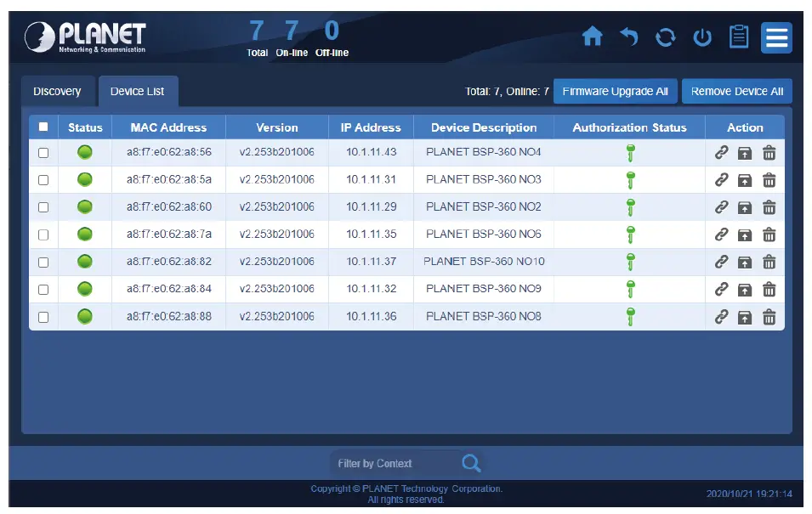The height and width of the screenshot is (514, 812).
Task: Toggle the select-all checkbox in table header
Action: click(43, 127)
